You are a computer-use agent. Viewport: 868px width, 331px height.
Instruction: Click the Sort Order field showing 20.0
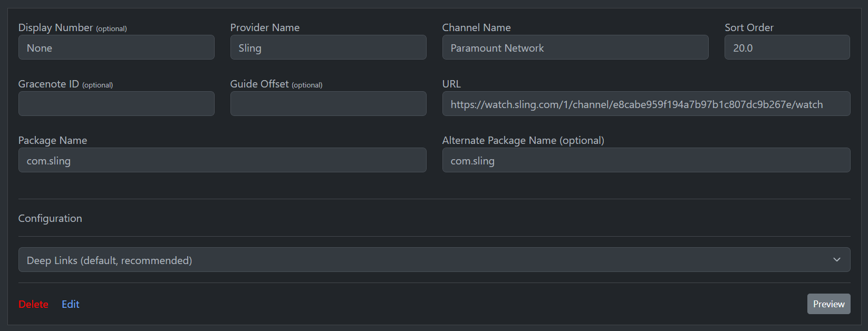pyautogui.click(x=787, y=47)
